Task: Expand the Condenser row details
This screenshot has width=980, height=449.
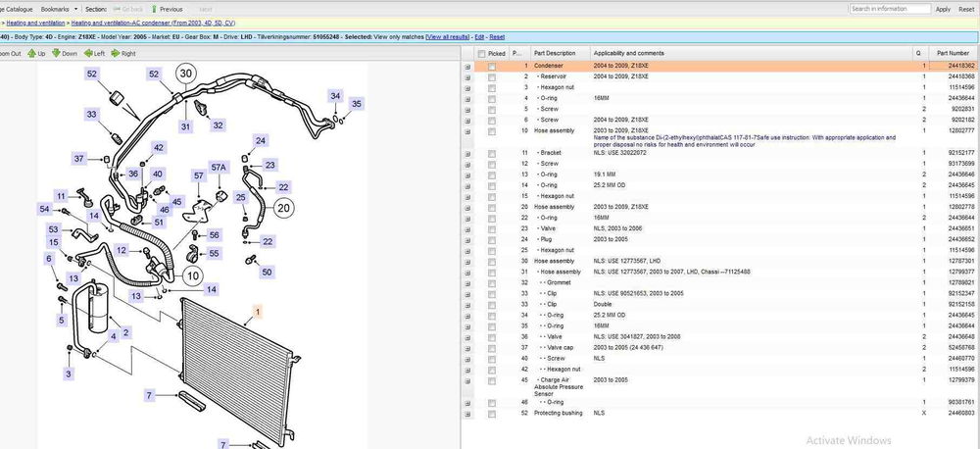Action: click(x=467, y=66)
